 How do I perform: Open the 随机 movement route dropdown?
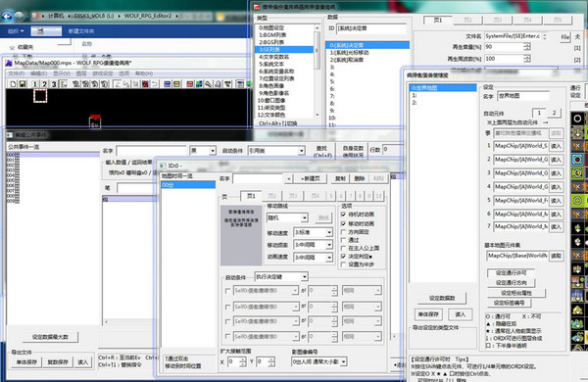(x=287, y=217)
